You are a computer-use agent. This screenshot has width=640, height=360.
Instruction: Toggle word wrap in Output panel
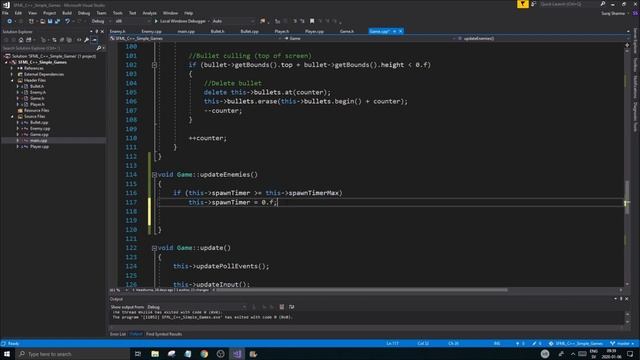click(x=291, y=307)
